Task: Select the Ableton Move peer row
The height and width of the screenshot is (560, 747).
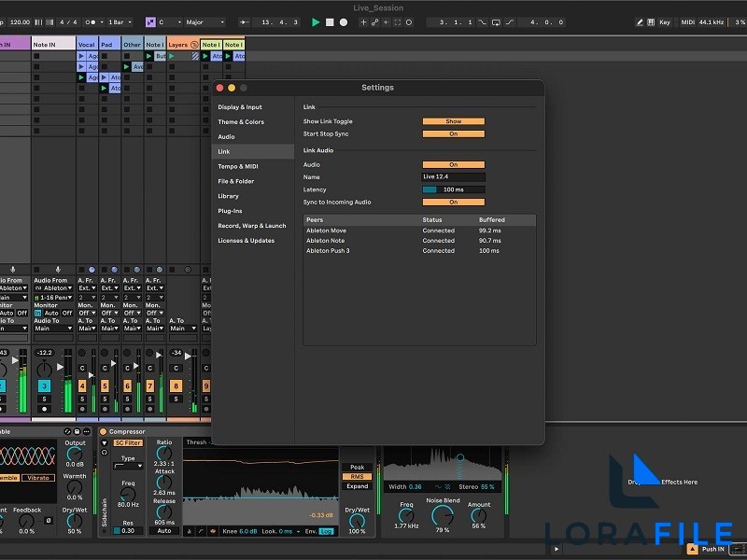Action: point(419,231)
